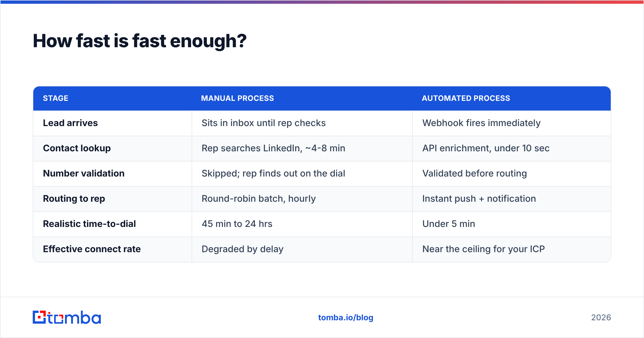Select the AUTOMATED PROCESS column header
The height and width of the screenshot is (338, 644).
466,98
